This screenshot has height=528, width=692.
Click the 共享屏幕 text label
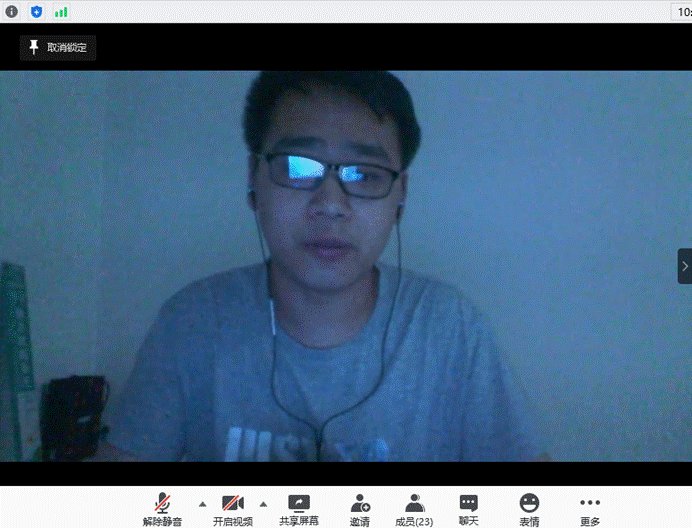coord(299,521)
